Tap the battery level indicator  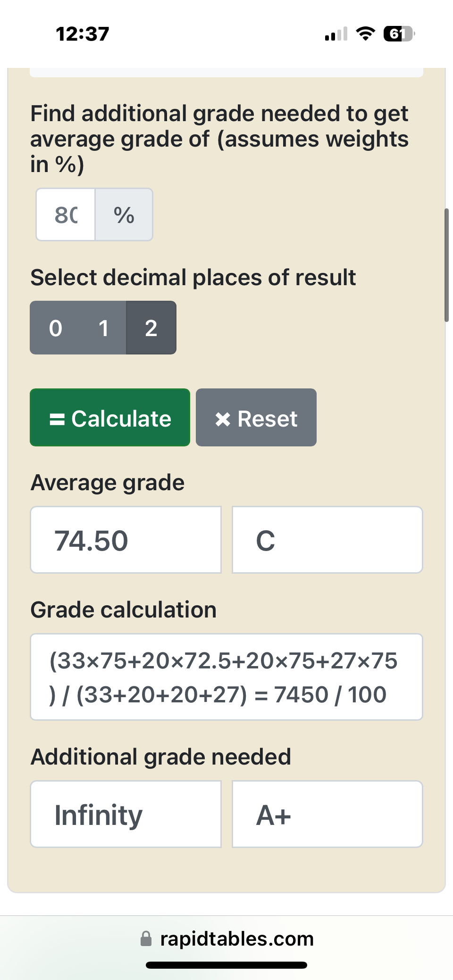click(399, 34)
